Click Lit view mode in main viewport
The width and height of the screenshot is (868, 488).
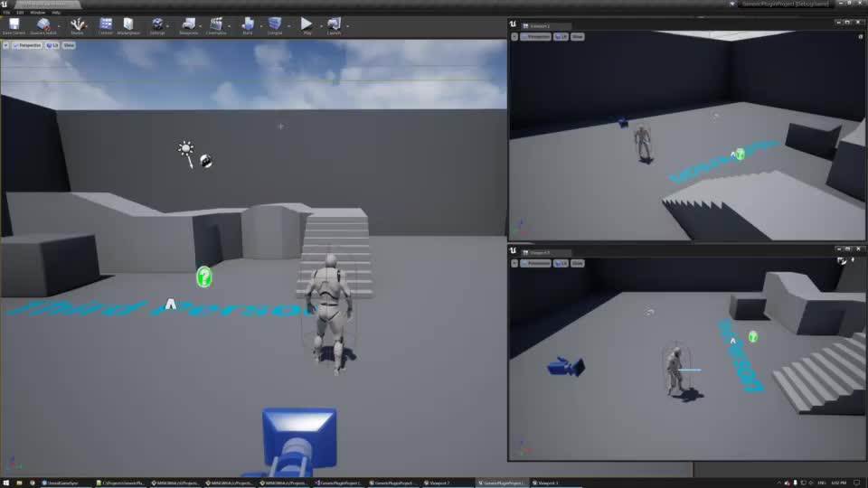(x=52, y=45)
